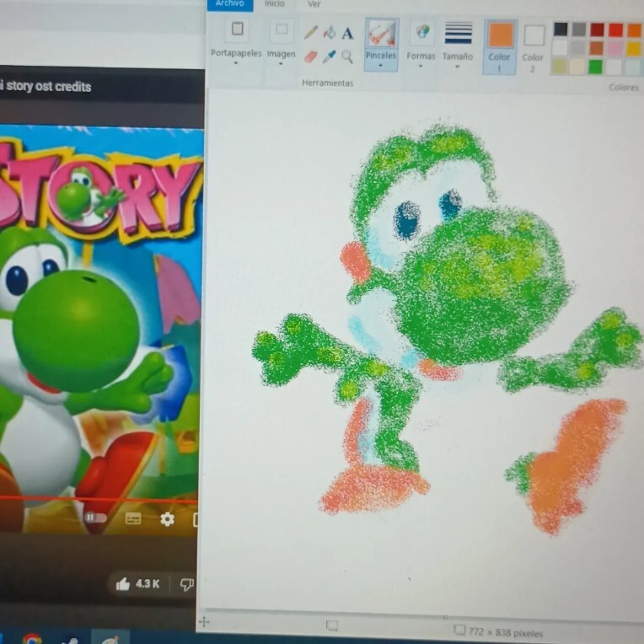
Task: Select Color 2 white button
Action: (534, 48)
